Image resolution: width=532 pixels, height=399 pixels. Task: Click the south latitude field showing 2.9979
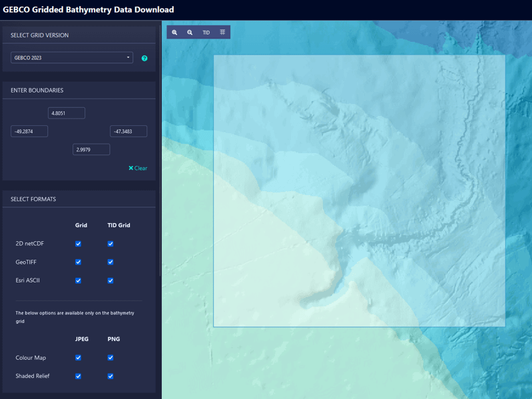coord(91,150)
